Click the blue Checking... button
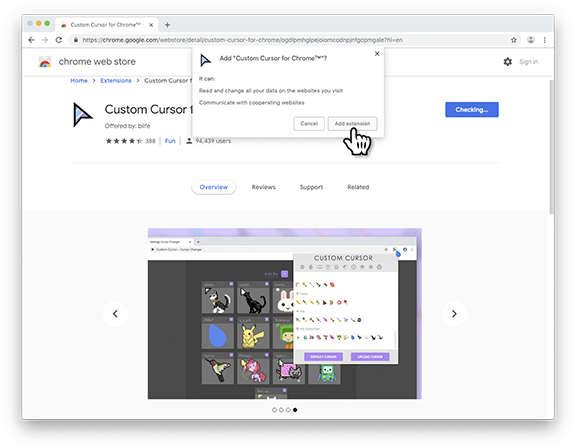This screenshot has height=448, width=575. point(472,110)
